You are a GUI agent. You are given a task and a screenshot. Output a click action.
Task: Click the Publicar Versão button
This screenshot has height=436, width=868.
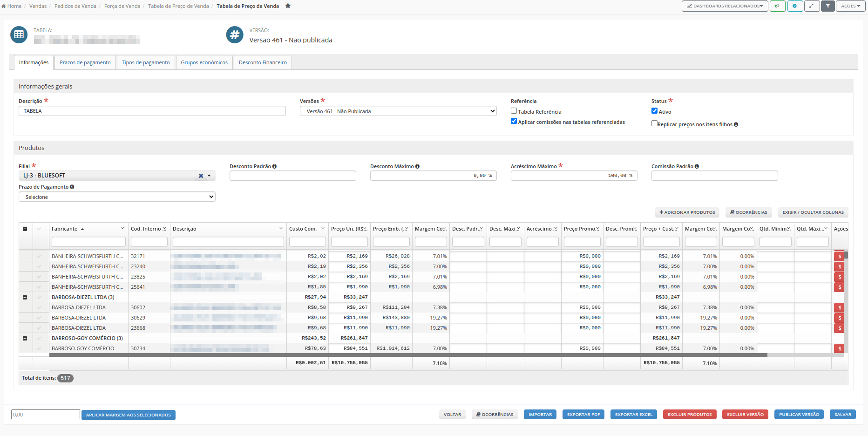(x=799, y=415)
